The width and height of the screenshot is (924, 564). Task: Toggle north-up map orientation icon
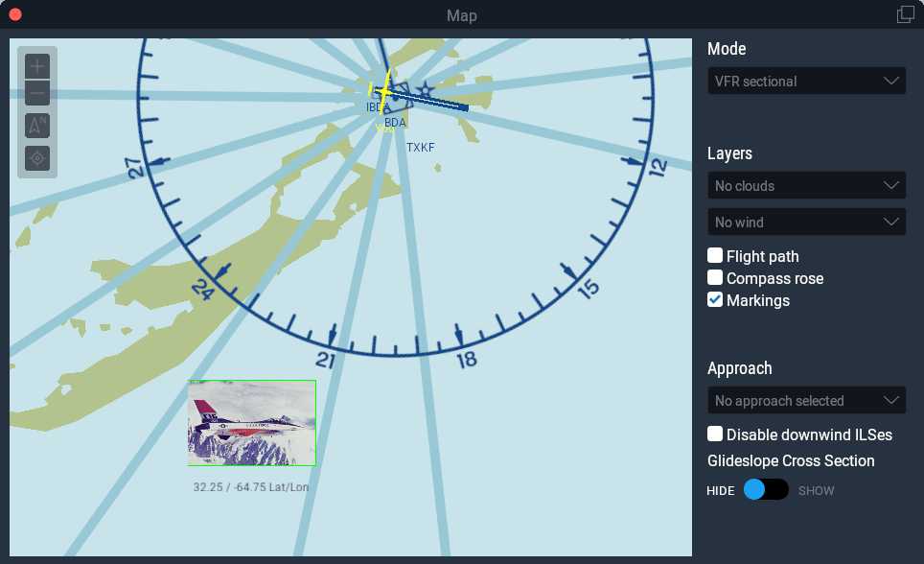click(x=37, y=125)
